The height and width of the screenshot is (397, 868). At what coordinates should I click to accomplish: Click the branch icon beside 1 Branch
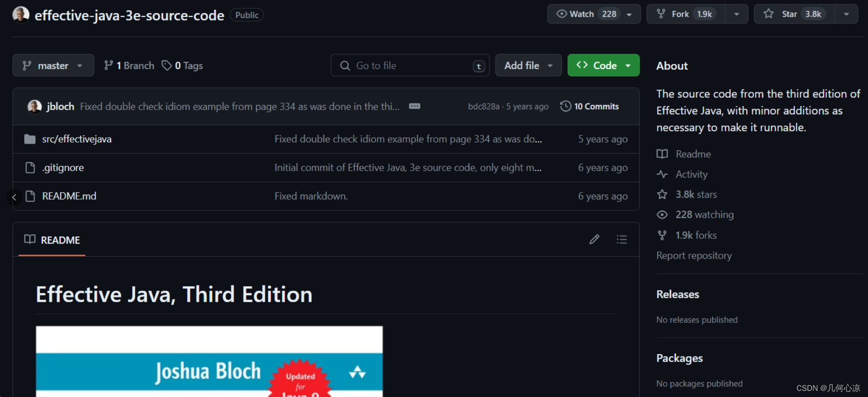108,65
